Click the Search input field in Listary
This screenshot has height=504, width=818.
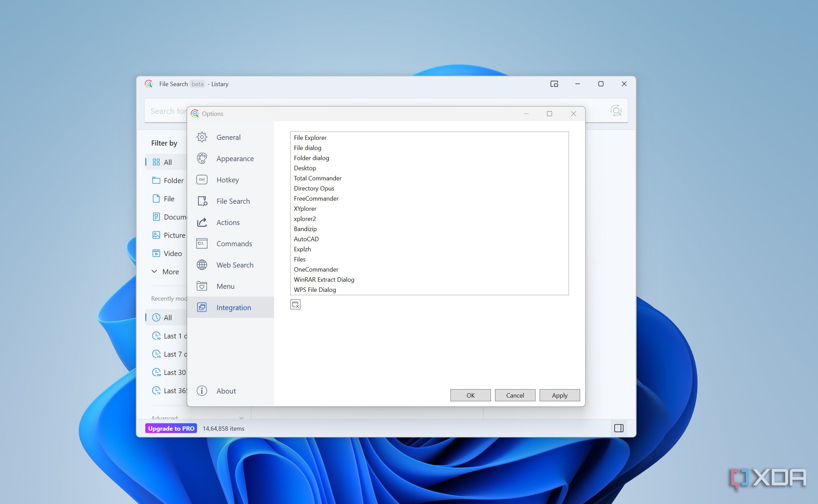(386, 111)
